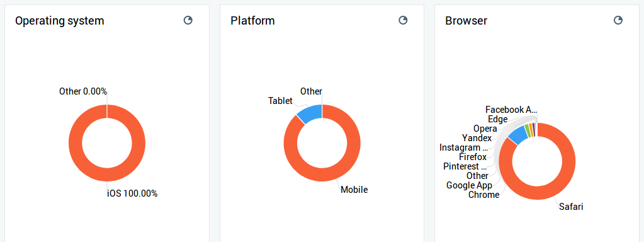
Task: Select the Google App label
Action: [x=469, y=185]
